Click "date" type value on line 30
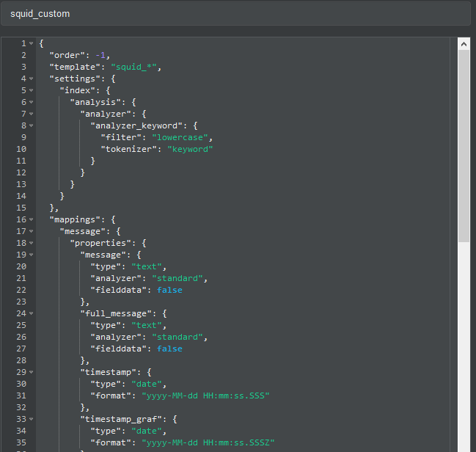The image size is (476, 452). [147, 384]
